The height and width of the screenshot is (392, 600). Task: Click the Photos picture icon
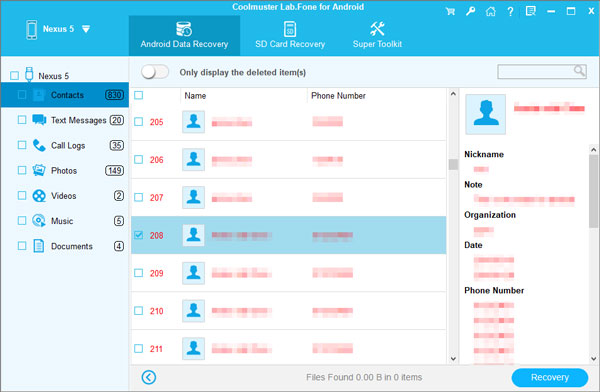click(39, 170)
